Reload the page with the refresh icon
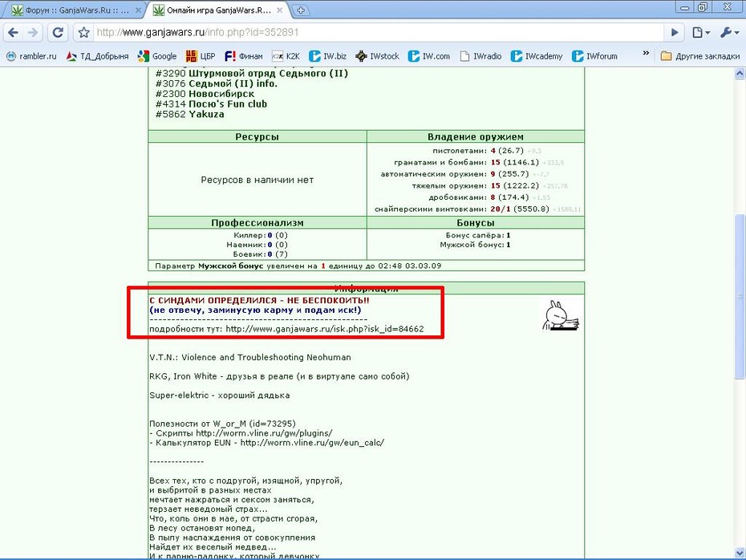746x560 pixels. pyautogui.click(x=58, y=32)
